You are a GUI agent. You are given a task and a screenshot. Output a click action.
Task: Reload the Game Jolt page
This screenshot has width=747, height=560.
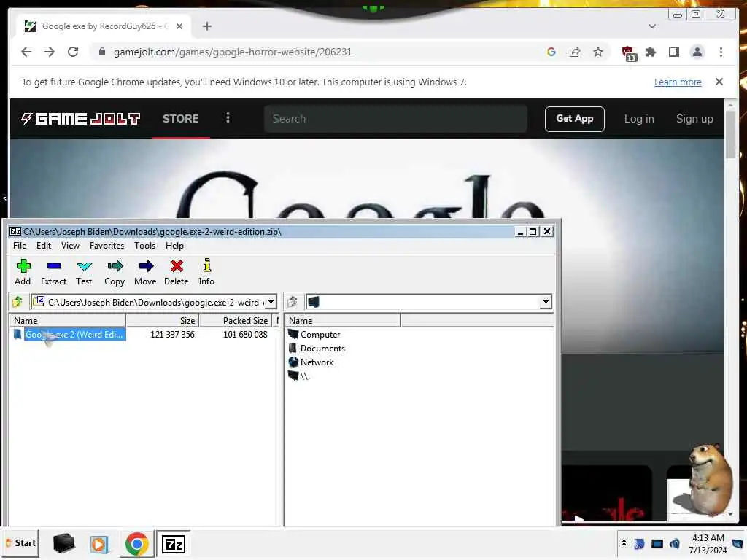[x=73, y=52]
